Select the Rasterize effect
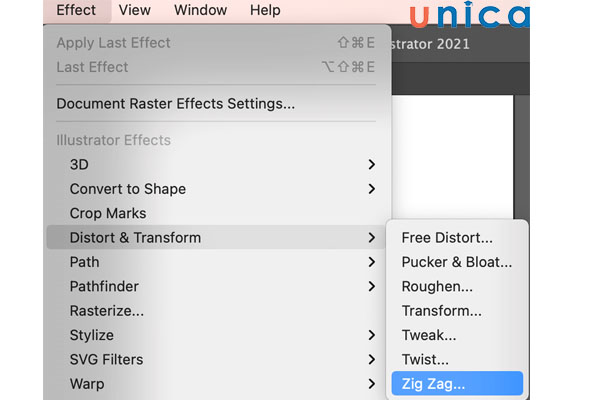The width and height of the screenshot is (600, 400). click(106, 311)
